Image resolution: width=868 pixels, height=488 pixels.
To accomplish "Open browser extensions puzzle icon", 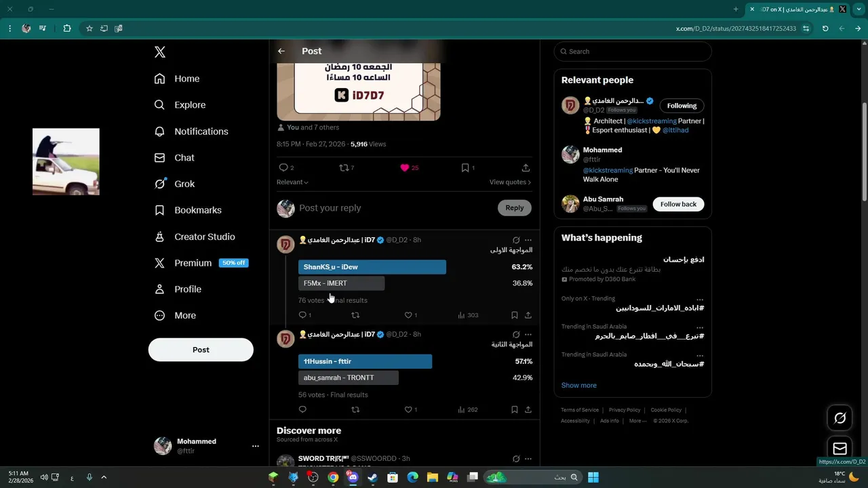I will (66, 28).
